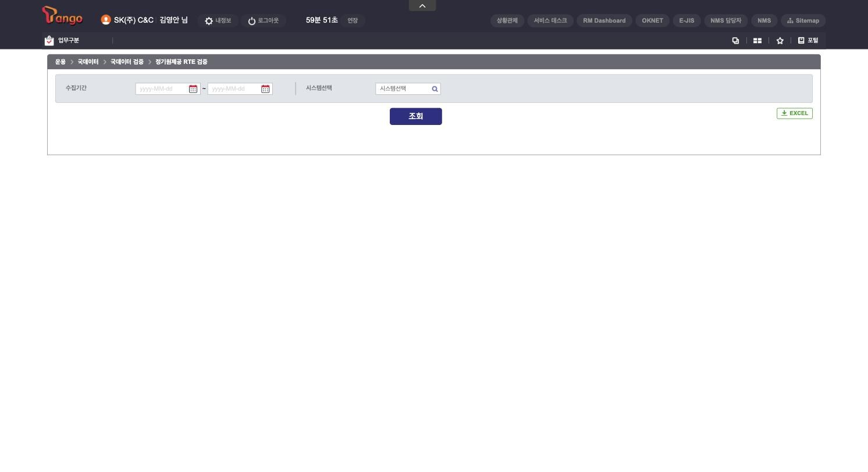
Task: Extend session with the 연장 button
Action: (353, 20)
